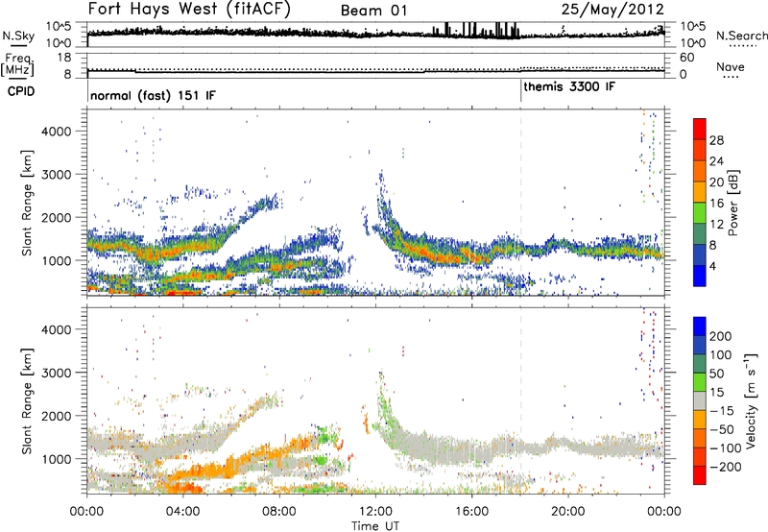Click the '04:00' time tick label
This screenshot has height=532, width=768.
click(x=182, y=512)
